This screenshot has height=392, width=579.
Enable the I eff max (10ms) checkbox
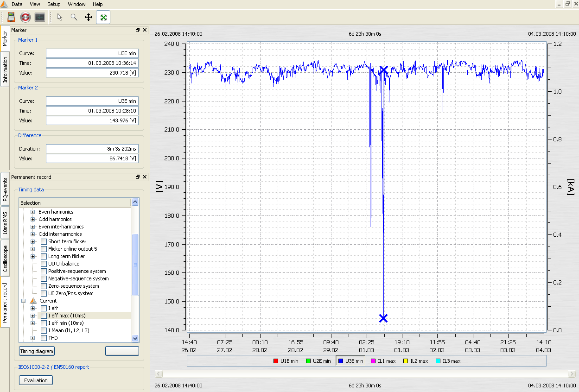(44, 316)
